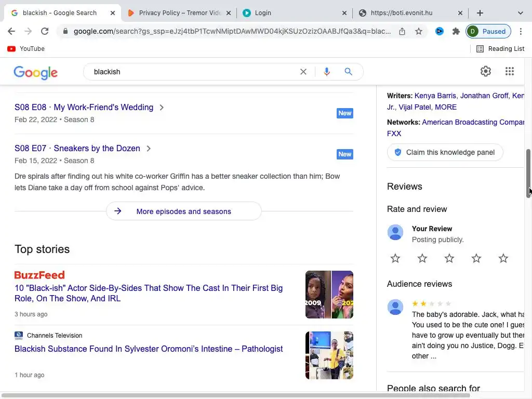Screen dimensions: 532x399
Task: Share this page via share icon
Action: [402, 31]
